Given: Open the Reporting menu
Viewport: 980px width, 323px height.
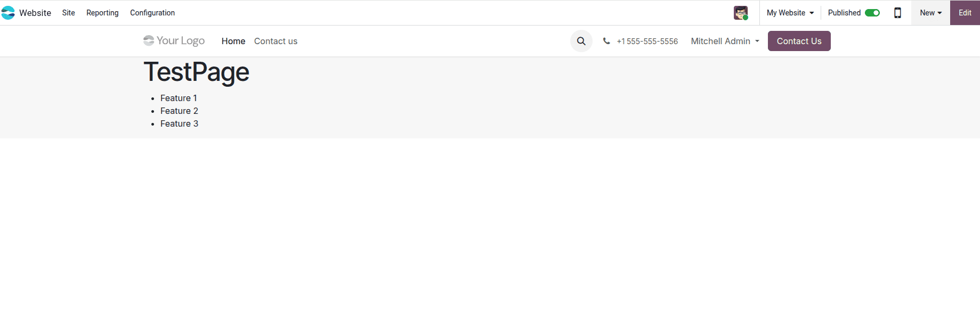Looking at the screenshot, I should click(102, 13).
